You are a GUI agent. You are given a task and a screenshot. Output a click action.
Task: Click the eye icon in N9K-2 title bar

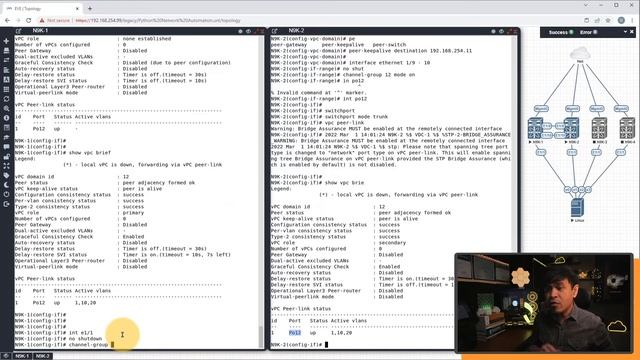coord(501,31)
